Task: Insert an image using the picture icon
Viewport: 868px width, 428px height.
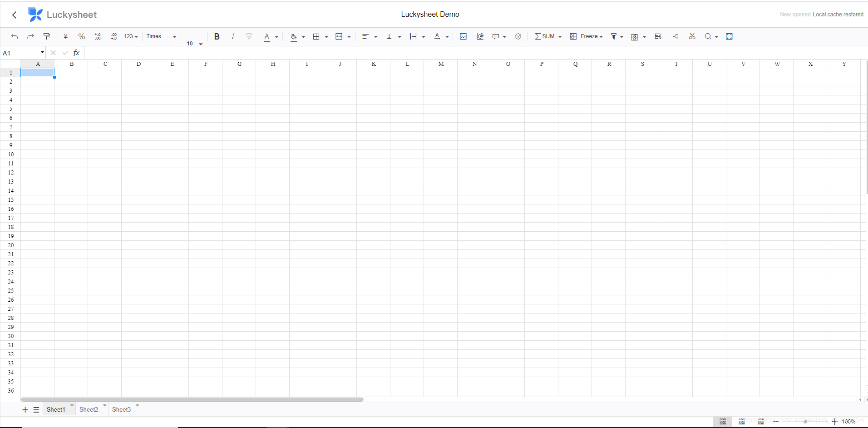Action: click(x=463, y=36)
